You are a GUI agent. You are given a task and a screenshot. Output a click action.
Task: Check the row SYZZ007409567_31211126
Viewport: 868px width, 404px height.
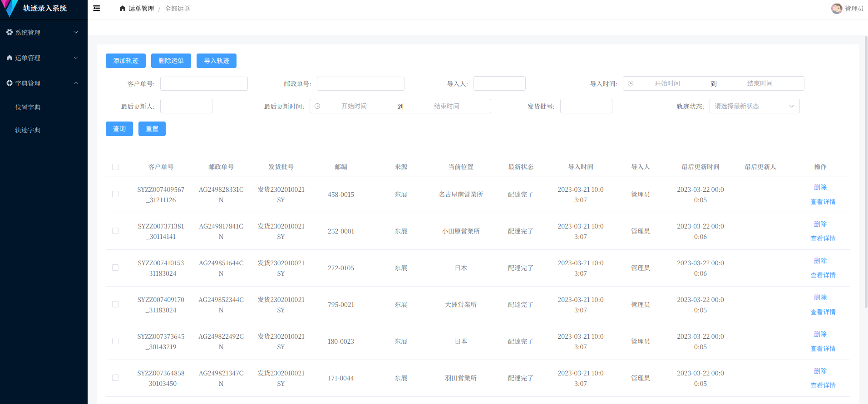pos(115,194)
